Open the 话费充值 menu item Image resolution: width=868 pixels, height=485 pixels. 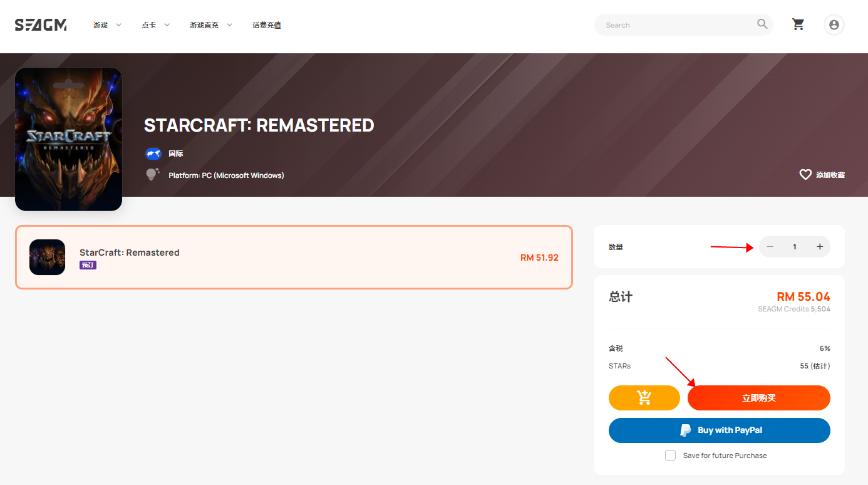[x=267, y=25]
